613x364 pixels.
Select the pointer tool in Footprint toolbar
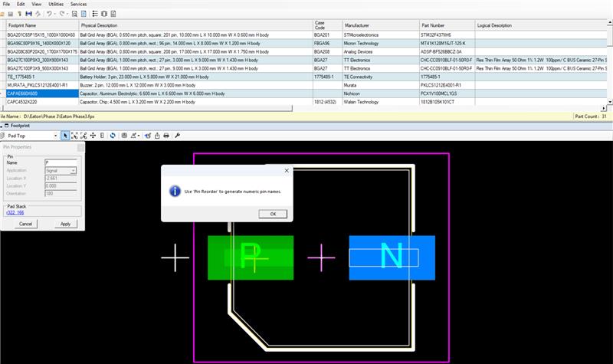[65, 135]
